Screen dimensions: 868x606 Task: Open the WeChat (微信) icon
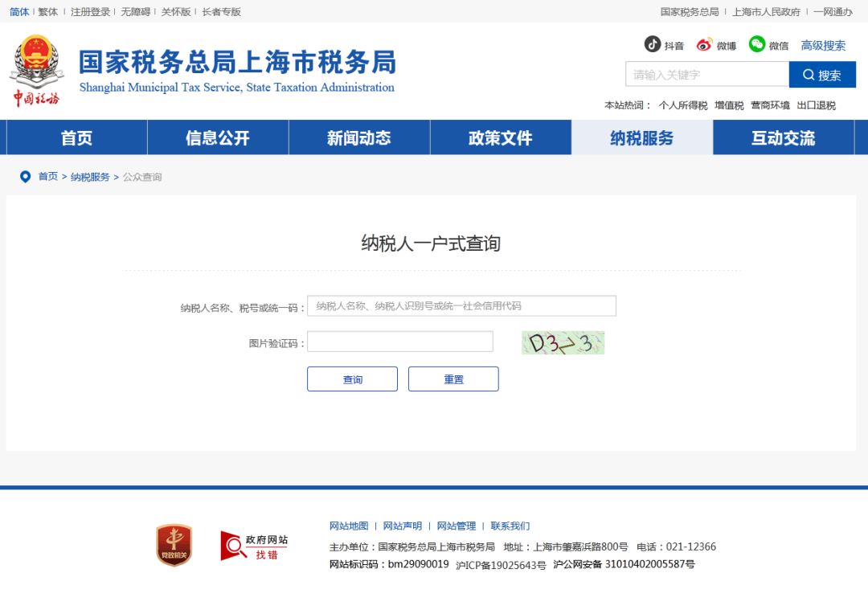757,43
